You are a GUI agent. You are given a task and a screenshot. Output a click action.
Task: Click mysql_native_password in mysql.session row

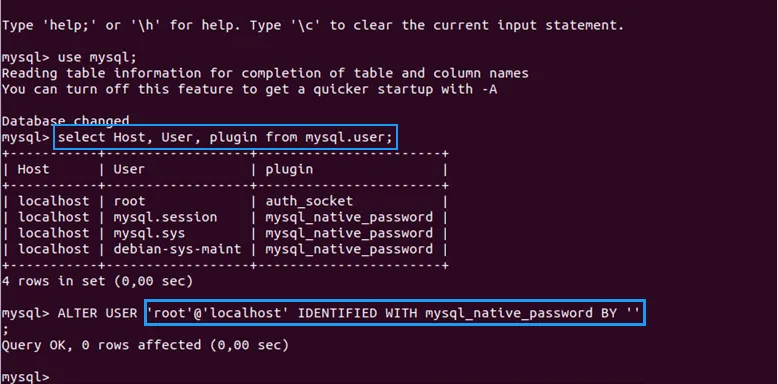point(349,217)
